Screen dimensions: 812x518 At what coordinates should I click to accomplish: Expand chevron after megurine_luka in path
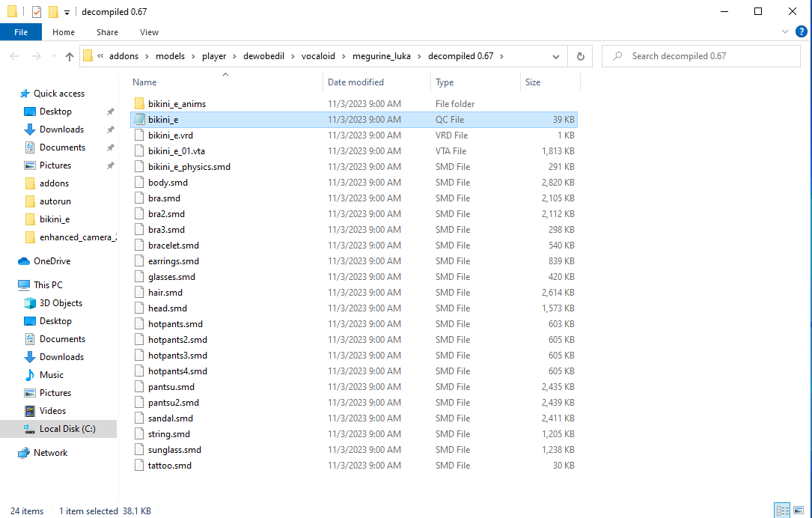point(419,56)
